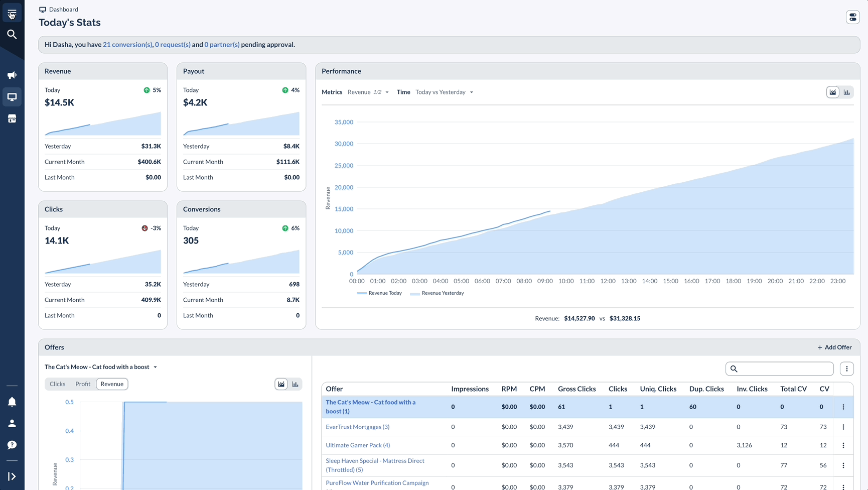Select the Clicks tab in Offers chart

click(57, 384)
